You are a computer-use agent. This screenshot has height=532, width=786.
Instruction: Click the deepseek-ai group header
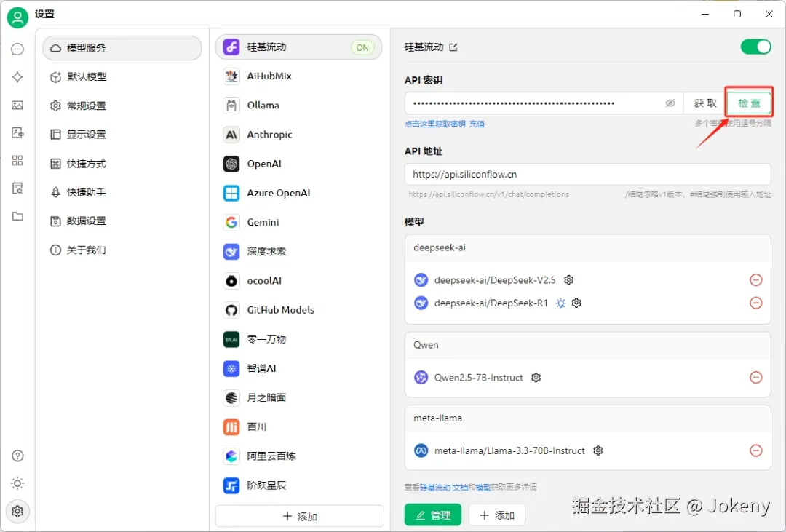click(587, 247)
